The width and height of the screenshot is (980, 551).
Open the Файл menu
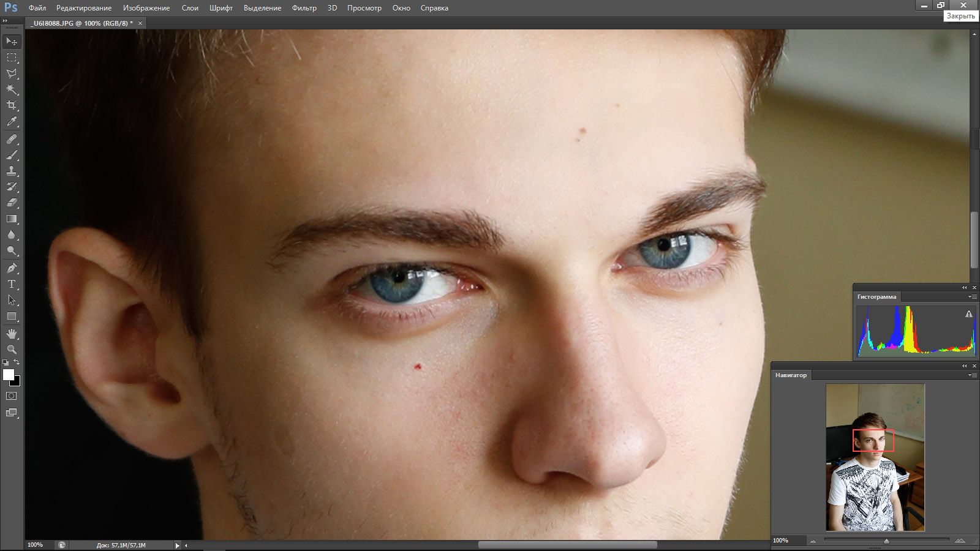[37, 8]
